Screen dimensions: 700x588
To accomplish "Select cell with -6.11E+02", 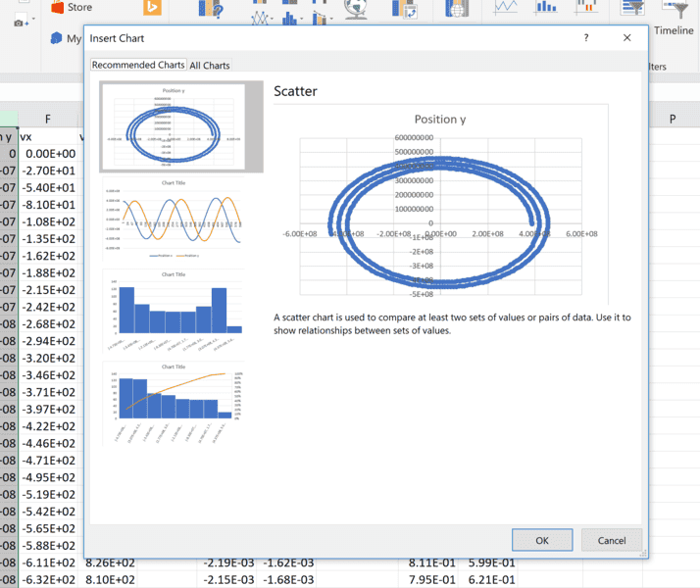I will point(48,563).
